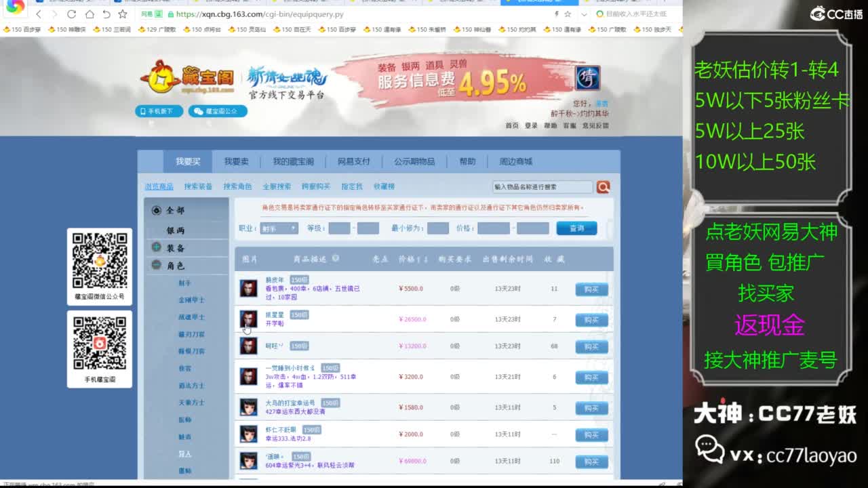
Task: Buy the ¥2000.0 character listing
Action: (x=591, y=435)
